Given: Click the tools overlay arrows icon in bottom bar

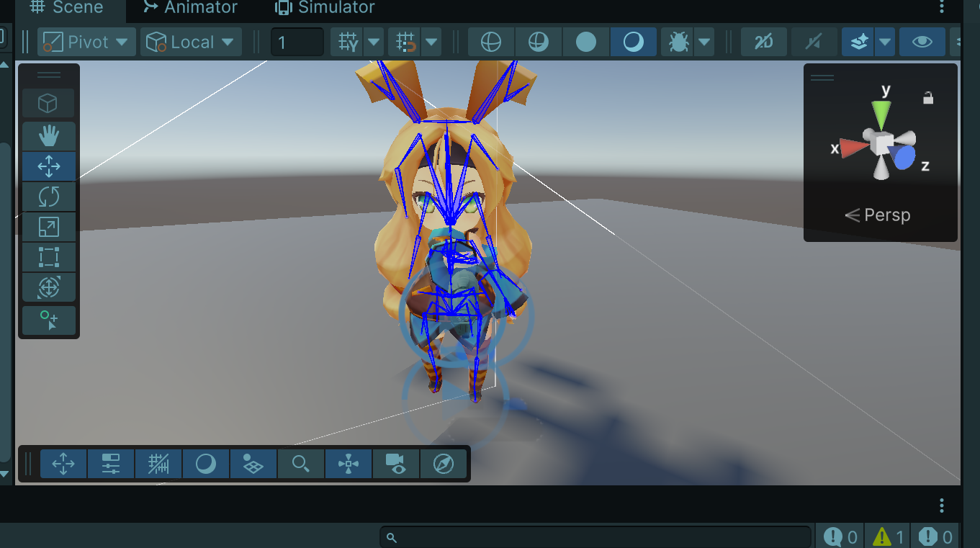Looking at the screenshot, I should pyautogui.click(x=63, y=464).
